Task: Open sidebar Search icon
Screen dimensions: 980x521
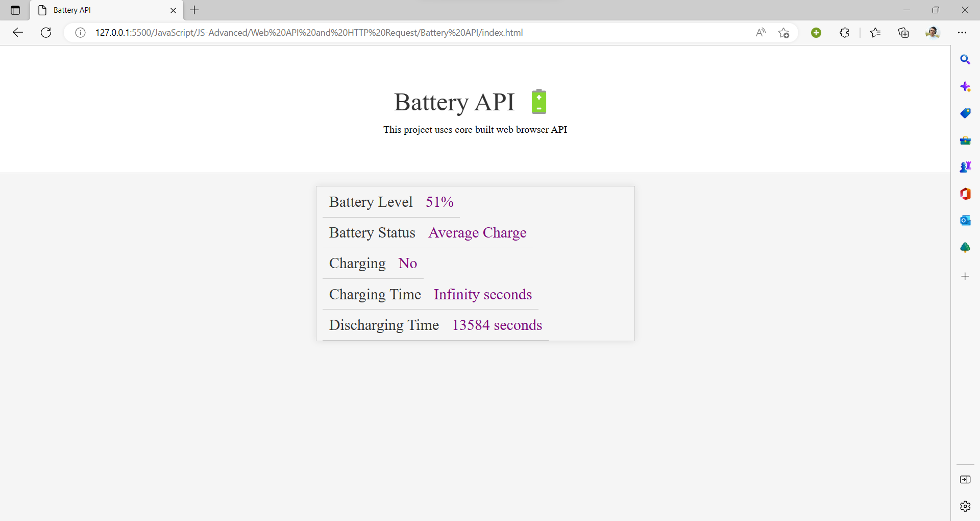Action: (965, 60)
